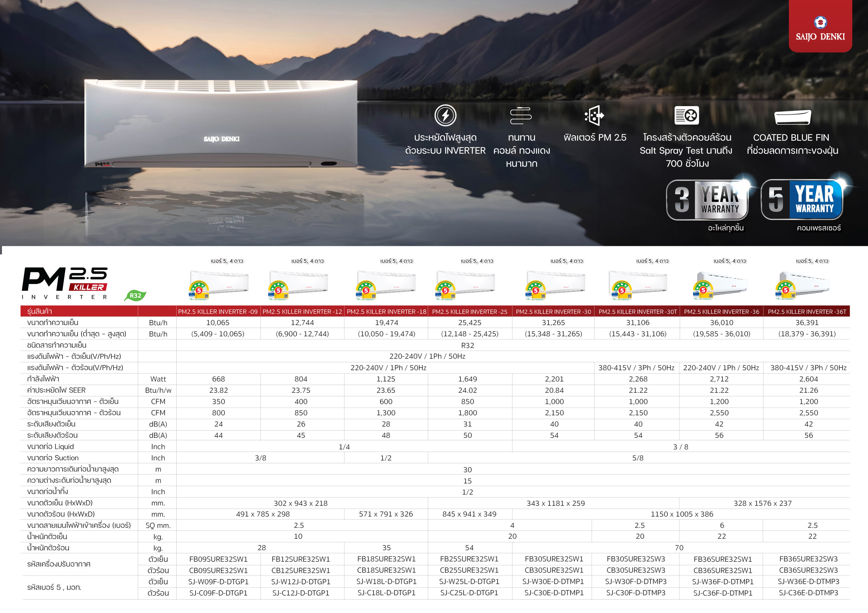Click the green R32 leaf badge
This screenshot has height=613, width=868.
(x=135, y=296)
